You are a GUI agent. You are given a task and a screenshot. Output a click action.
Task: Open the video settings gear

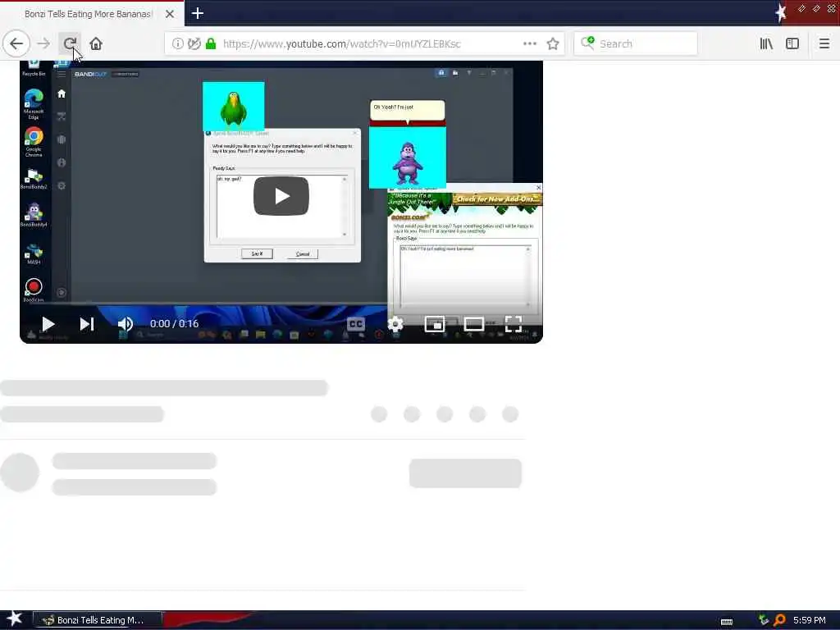click(x=395, y=323)
